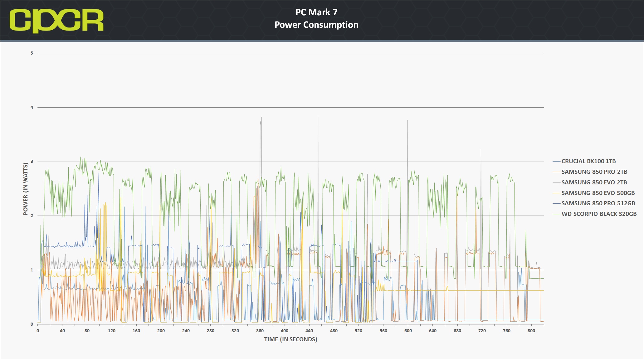Click the x-axis tick label 320
Image resolution: width=644 pixels, height=360 pixels.
click(x=235, y=331)
